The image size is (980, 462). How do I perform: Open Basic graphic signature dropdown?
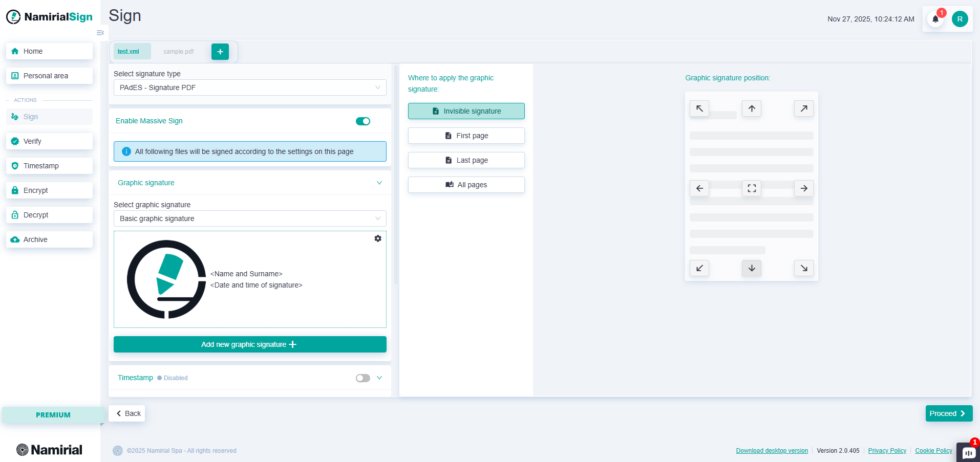250,218
